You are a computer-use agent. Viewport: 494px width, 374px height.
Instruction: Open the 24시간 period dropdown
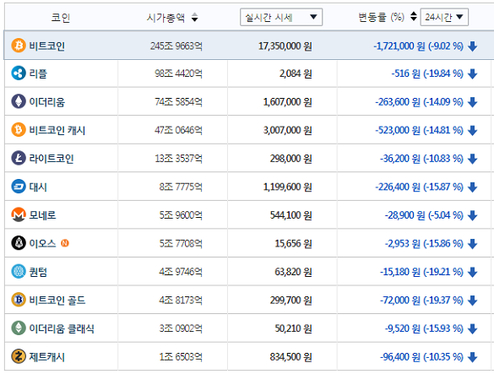tap(444, 17)
